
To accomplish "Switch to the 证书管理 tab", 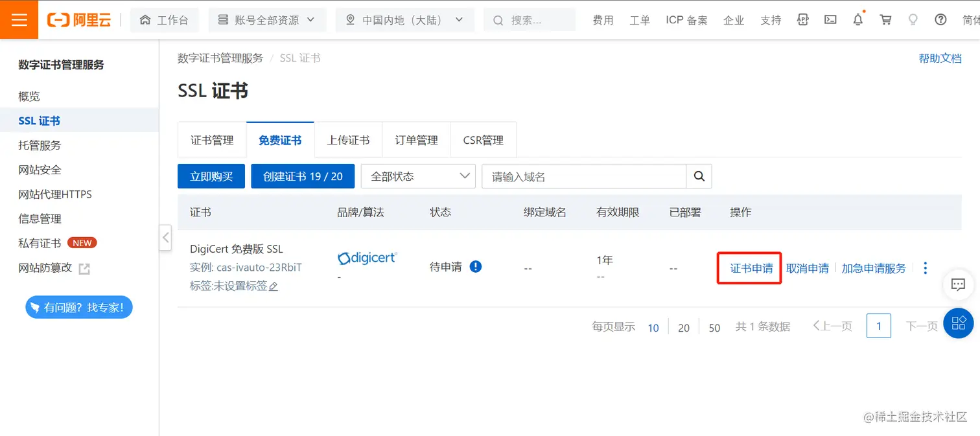I will tap(212, 140).
